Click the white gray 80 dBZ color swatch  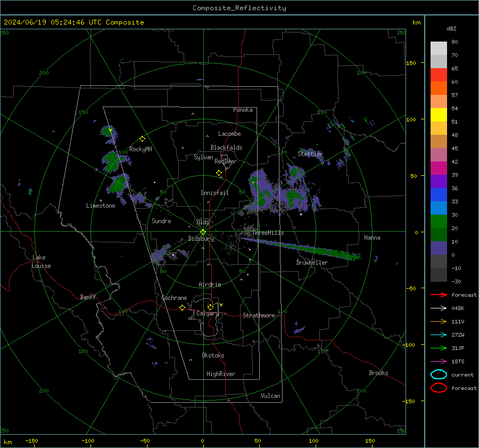tap(439, 48)
